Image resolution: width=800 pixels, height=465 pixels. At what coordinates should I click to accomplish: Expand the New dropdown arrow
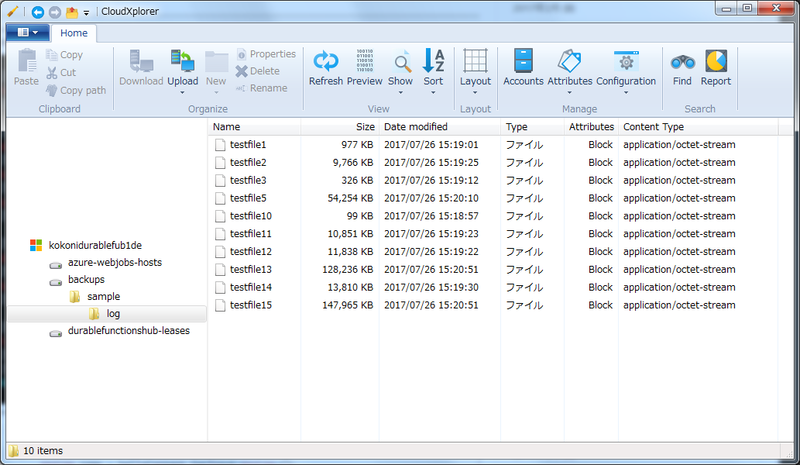(216, 93)
